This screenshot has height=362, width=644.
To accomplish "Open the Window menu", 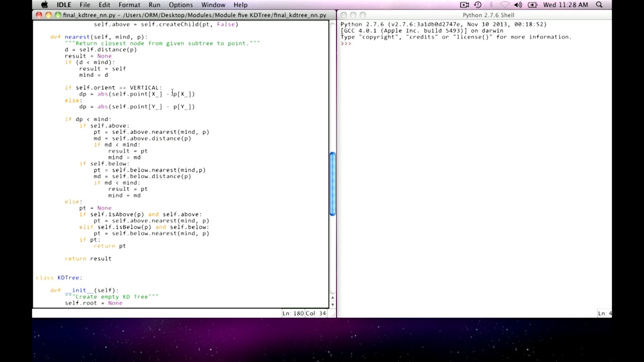I will point(213,5).
